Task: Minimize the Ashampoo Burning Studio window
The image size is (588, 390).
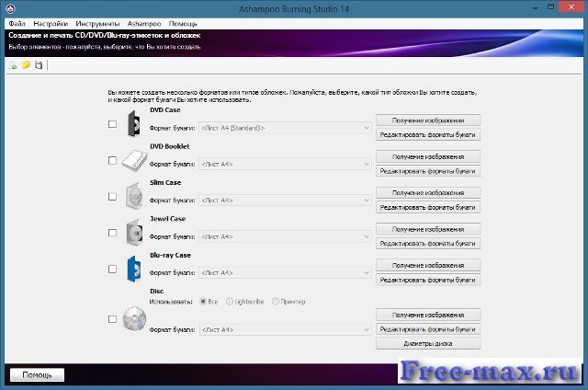Action: coord(535,7)
